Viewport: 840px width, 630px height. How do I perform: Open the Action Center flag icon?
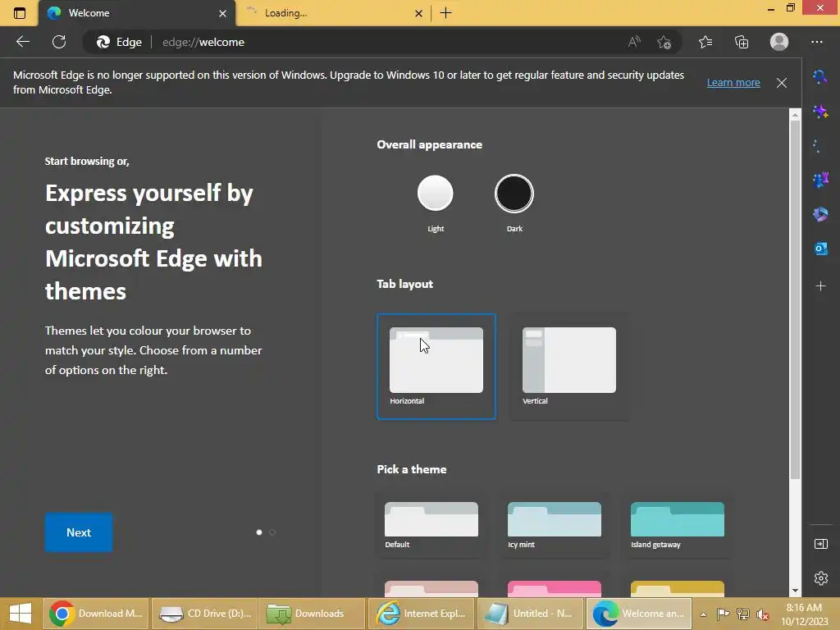tap(723, 614)
